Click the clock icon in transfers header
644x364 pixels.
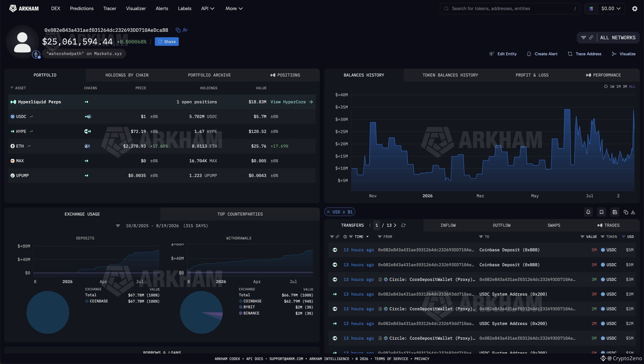(345, 237)
